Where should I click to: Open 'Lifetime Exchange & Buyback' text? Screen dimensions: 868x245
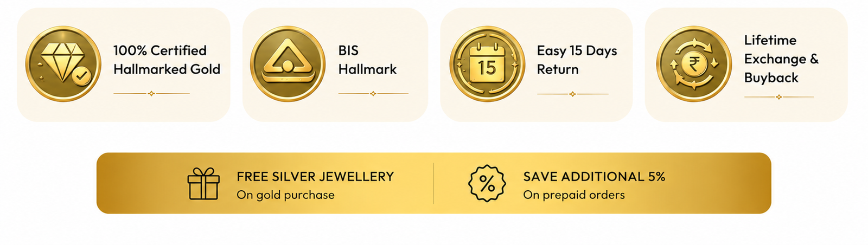point(781,59)
